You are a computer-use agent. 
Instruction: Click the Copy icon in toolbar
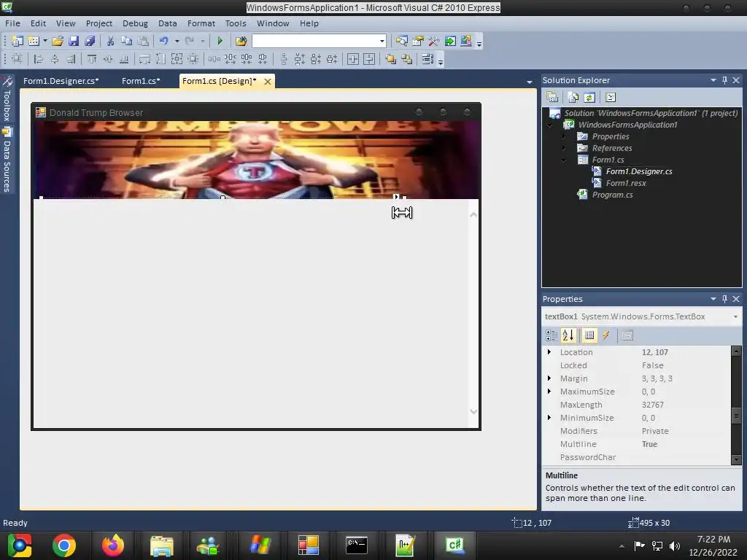(126, 41)
